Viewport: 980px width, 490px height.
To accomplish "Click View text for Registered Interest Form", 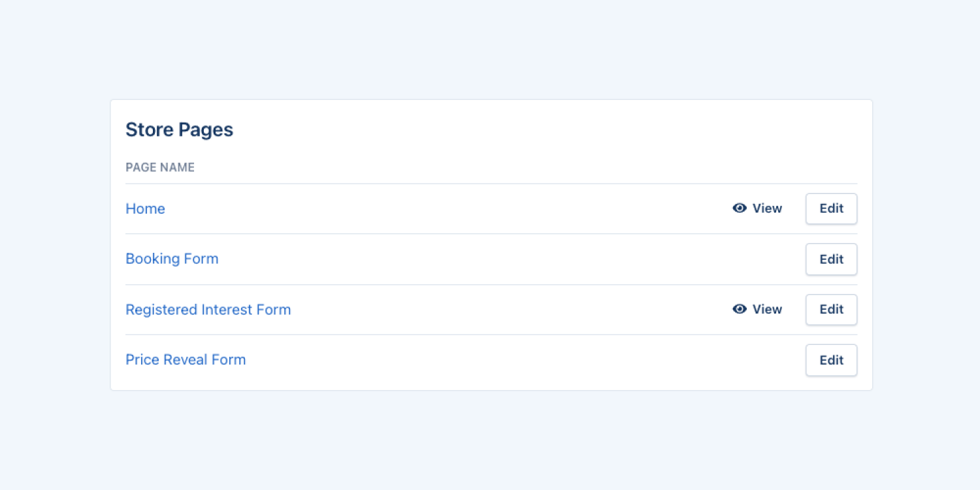I will [x=767, y=310].
